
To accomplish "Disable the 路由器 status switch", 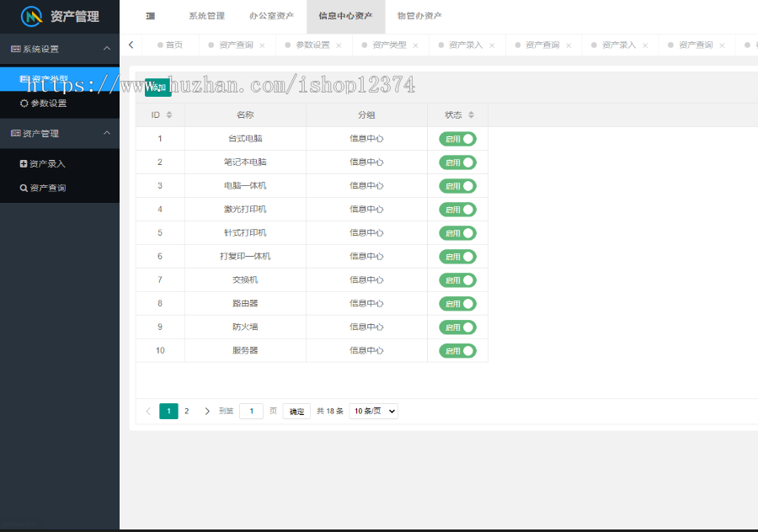I will point(457,304).
